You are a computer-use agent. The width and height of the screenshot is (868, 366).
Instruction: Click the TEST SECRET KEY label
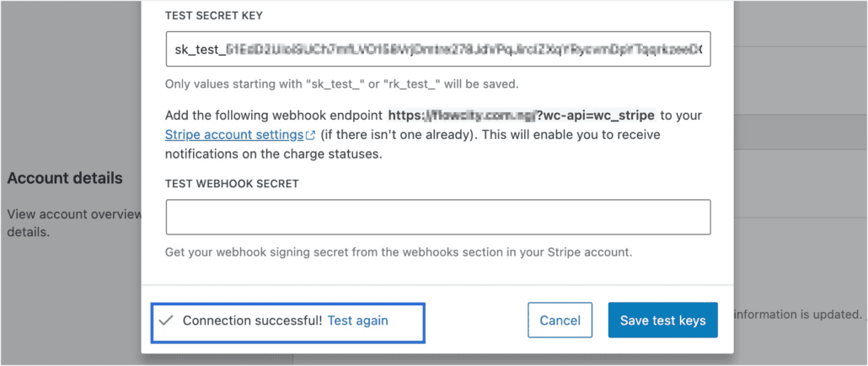(x=214, y=16)
